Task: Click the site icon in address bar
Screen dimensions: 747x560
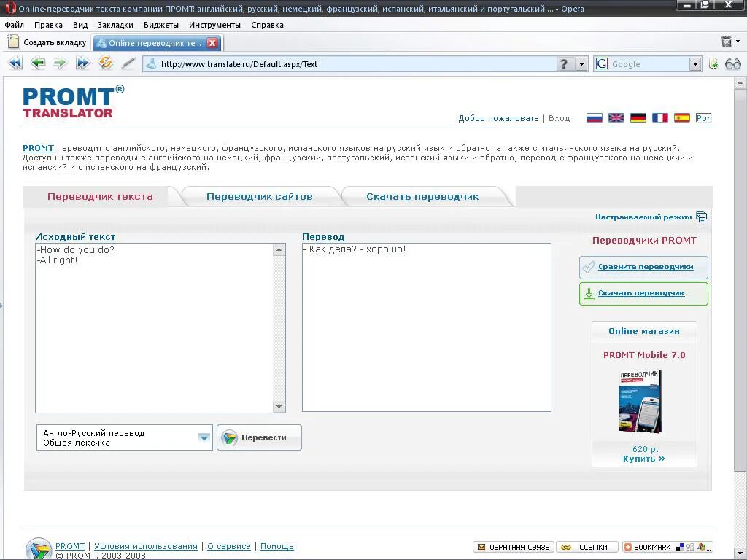Action: 151,64
